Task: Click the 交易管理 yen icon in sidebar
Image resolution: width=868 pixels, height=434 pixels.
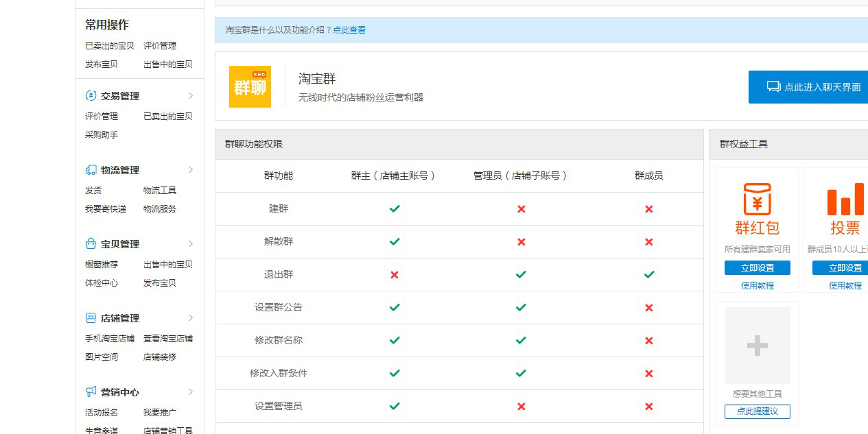Action: pos(91,96)
